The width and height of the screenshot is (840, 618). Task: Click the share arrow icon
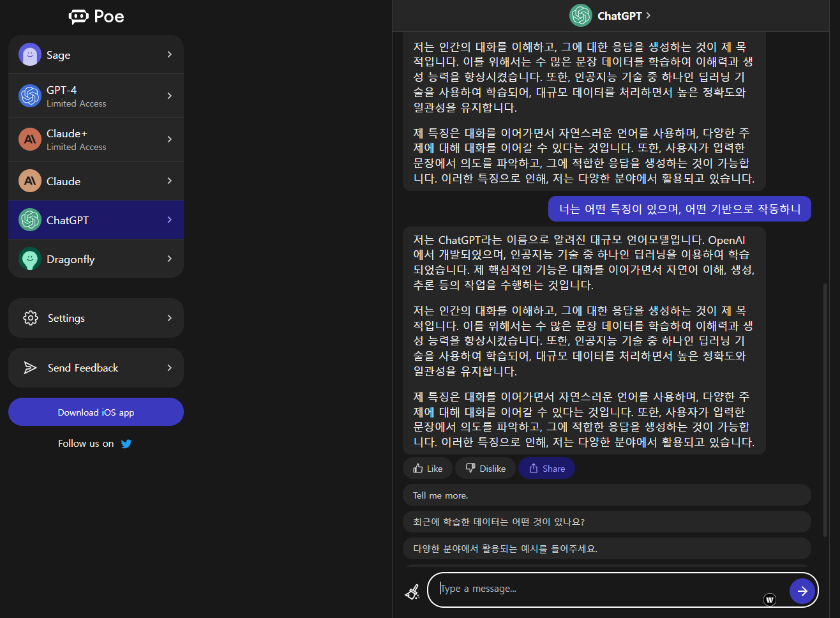point(534,468)
